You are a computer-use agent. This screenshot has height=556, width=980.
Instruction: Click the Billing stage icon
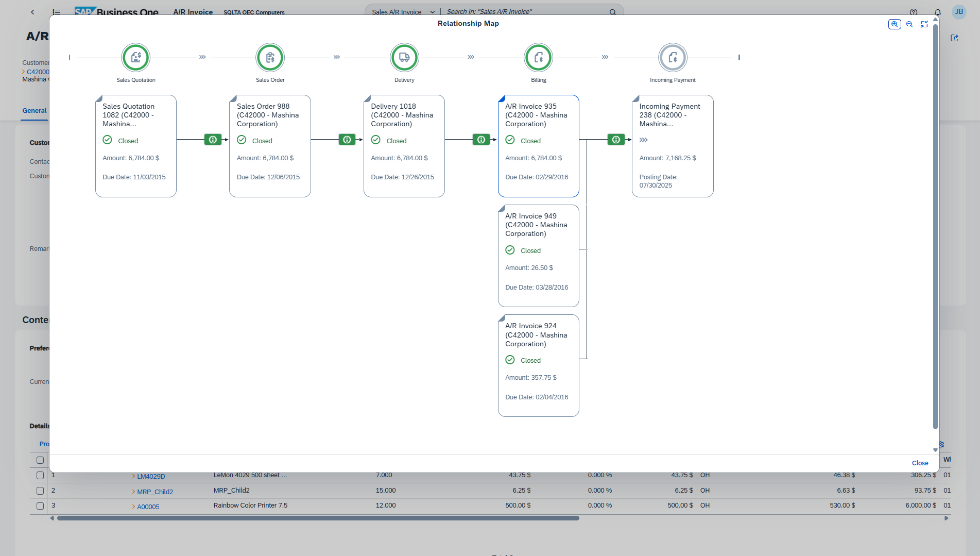tap(539, 57)
